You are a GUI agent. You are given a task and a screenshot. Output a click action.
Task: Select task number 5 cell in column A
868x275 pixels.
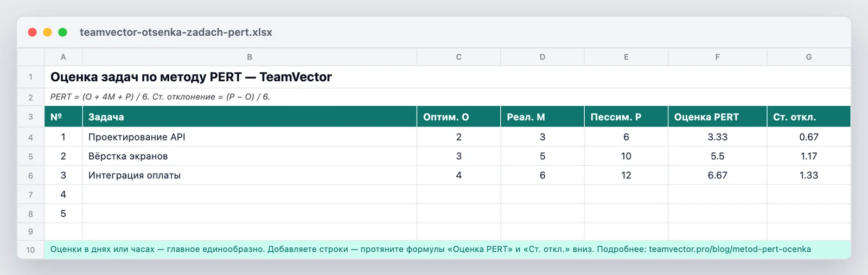(63, 214)
